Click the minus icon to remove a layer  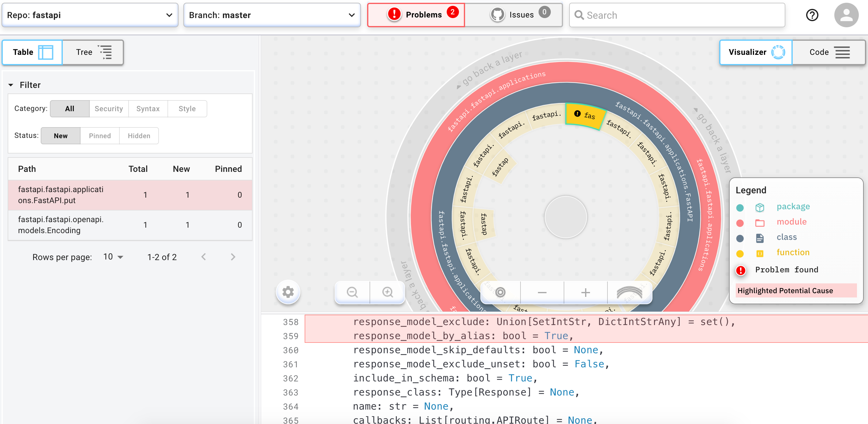542,292
